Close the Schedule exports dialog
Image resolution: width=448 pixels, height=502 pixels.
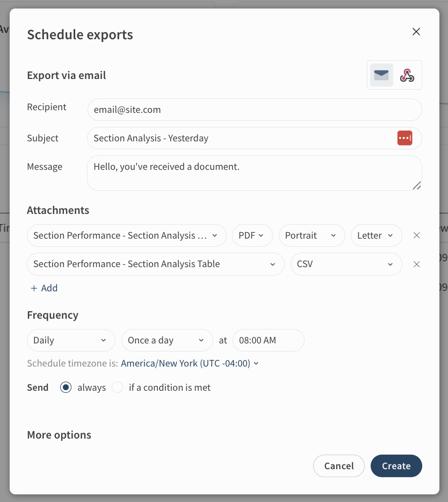[416, 32]
